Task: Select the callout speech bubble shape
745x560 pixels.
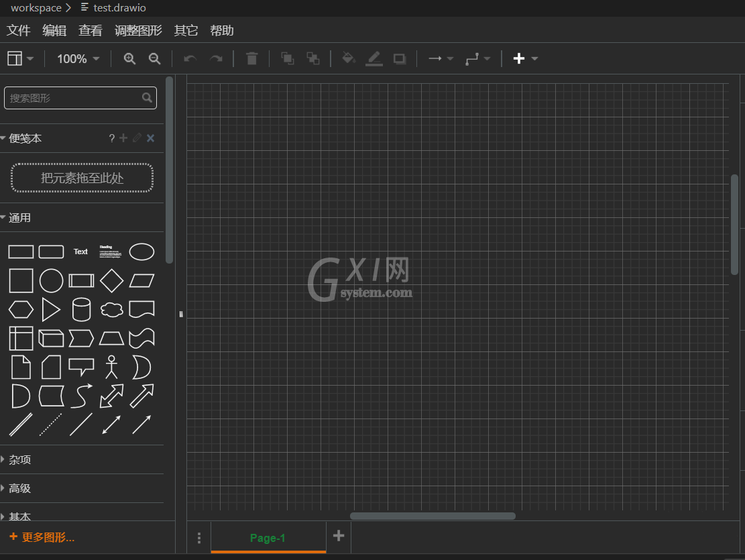Action: [x=81, y=367]
